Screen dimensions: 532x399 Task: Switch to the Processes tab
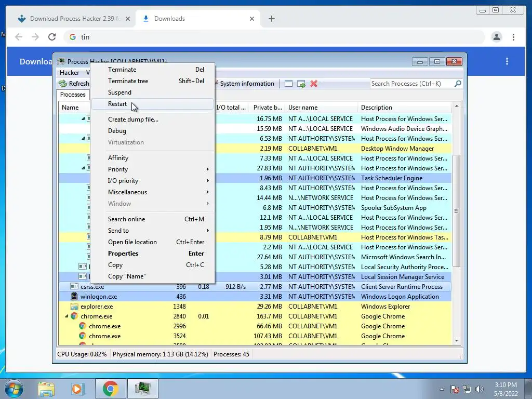73,95
